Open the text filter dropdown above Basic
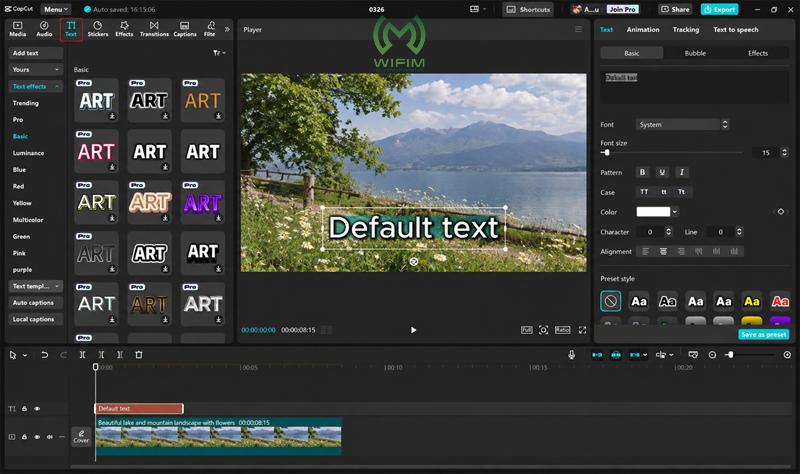 tap(219, 53)
